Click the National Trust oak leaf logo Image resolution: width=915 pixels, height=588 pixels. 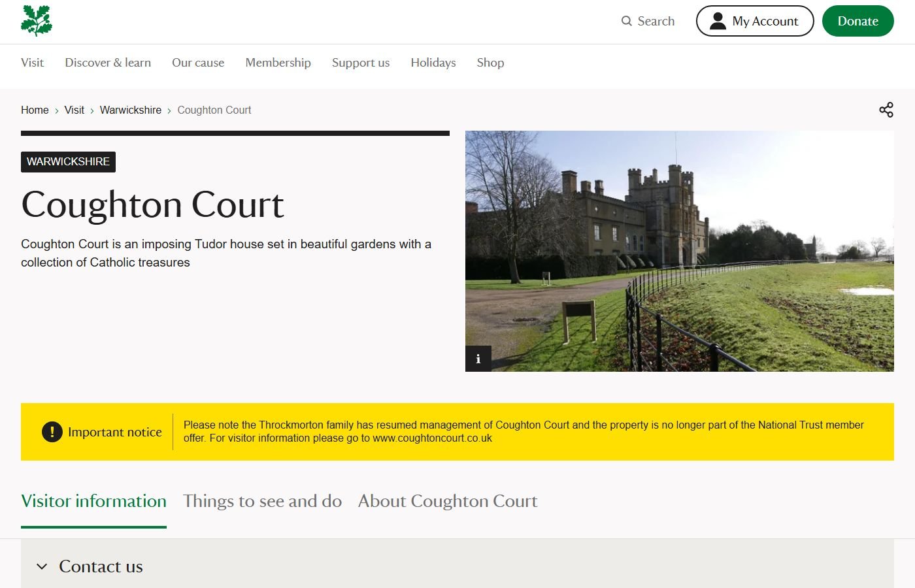pyautogui.click(x=36, y=20)
